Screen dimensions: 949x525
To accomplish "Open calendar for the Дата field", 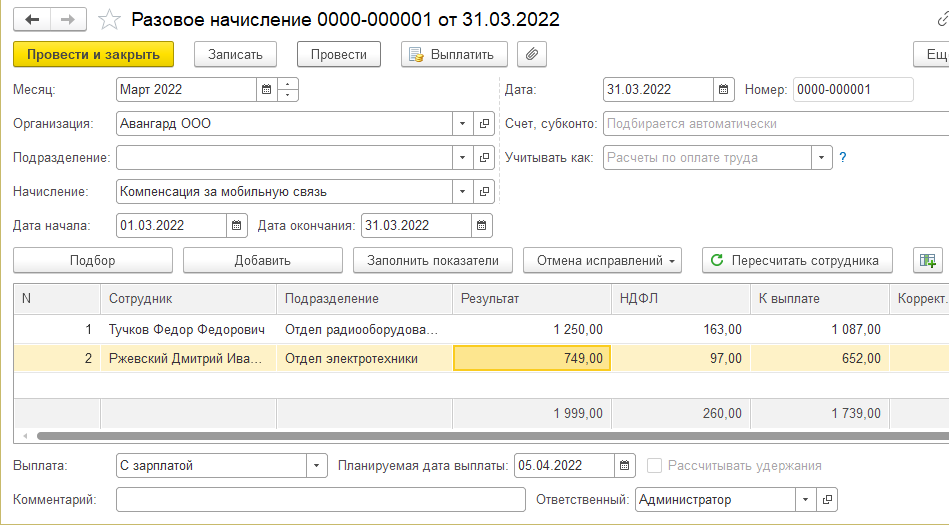I will click(723, 90).
